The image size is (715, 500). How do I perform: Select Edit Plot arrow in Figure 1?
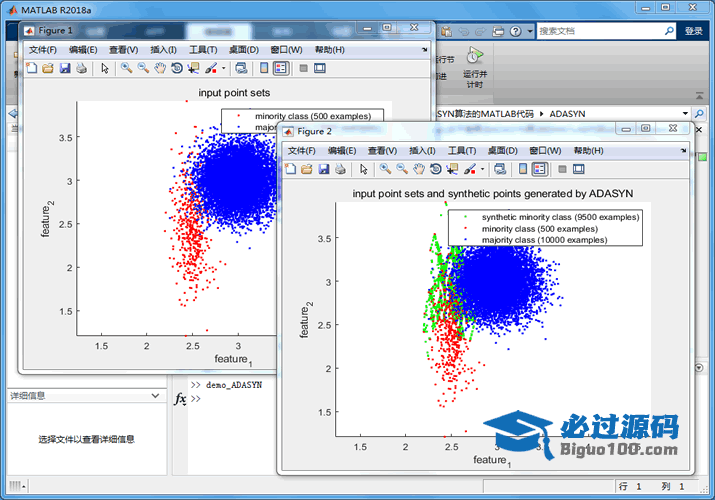tap(105, 68)
